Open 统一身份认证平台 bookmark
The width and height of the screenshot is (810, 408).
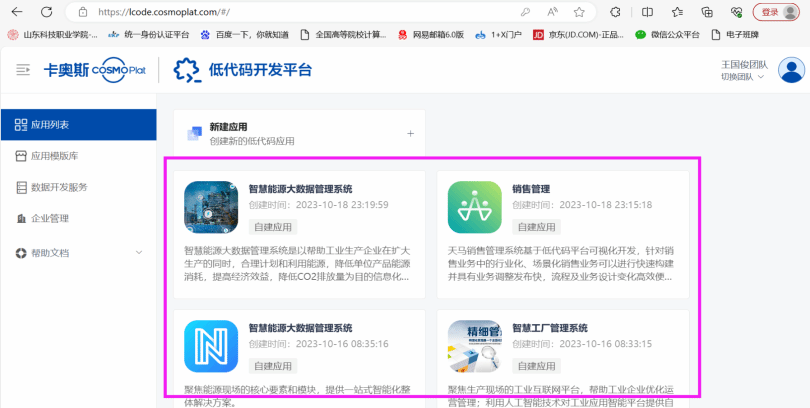(x=149, y=35)
